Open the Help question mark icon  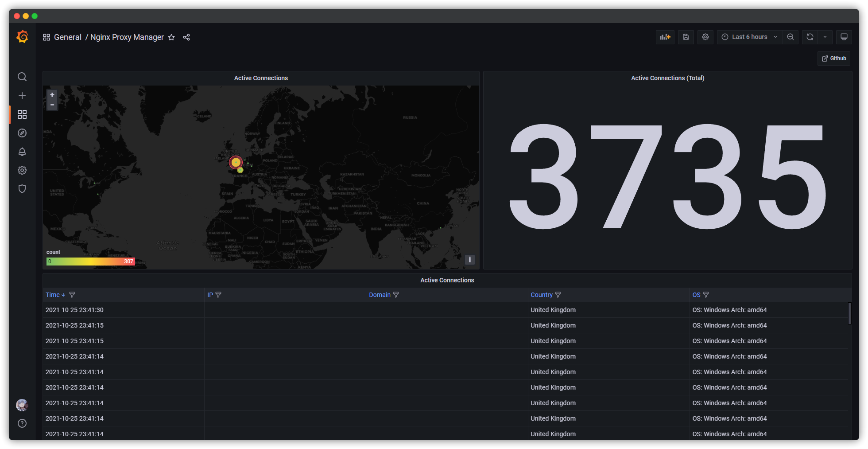(x=22, y=423)
